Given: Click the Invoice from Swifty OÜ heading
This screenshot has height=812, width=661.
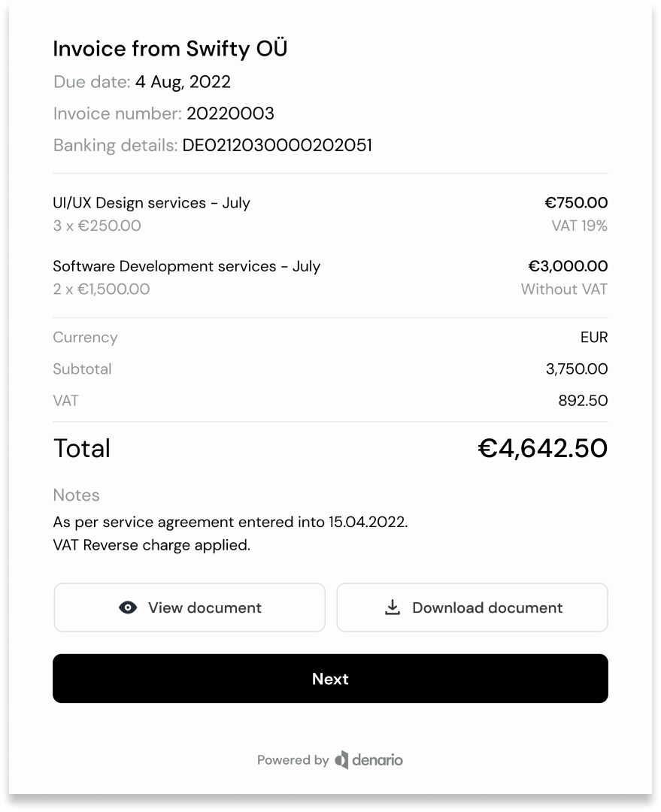Looking at the screenshot, I should 170,48.
